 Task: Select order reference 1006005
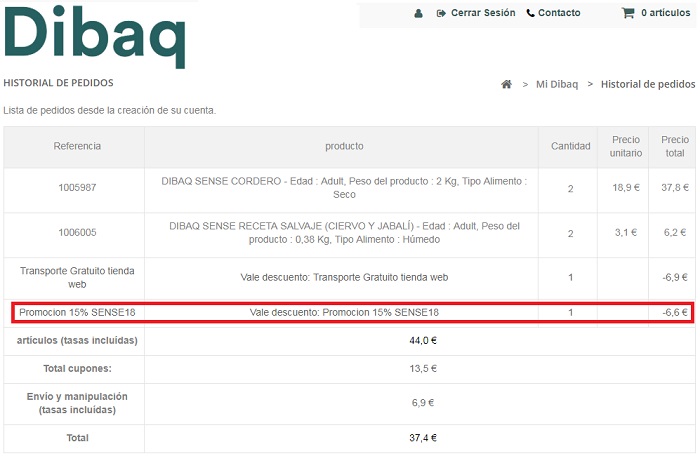[x=77, y=233]
